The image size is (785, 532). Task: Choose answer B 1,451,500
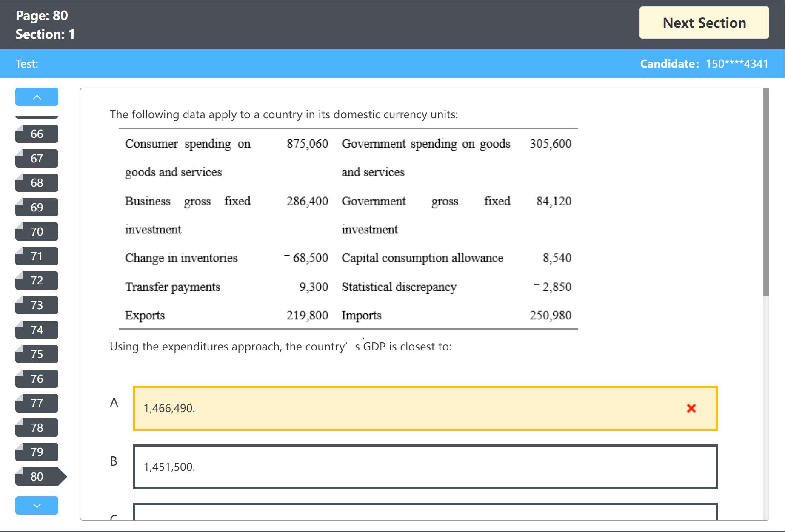coord(425,467)
